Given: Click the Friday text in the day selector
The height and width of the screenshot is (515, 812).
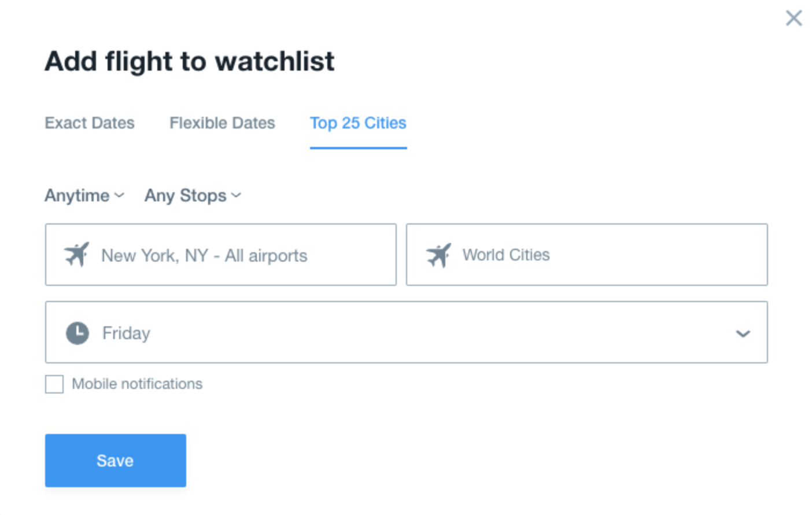Looking at the screenshot, I should pos(126,333).
